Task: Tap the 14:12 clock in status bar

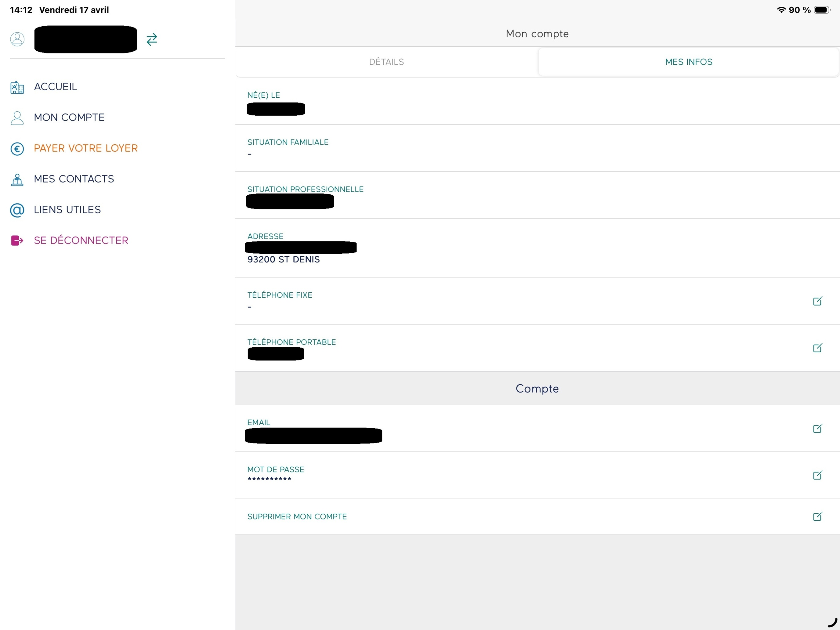Action: 21,10
